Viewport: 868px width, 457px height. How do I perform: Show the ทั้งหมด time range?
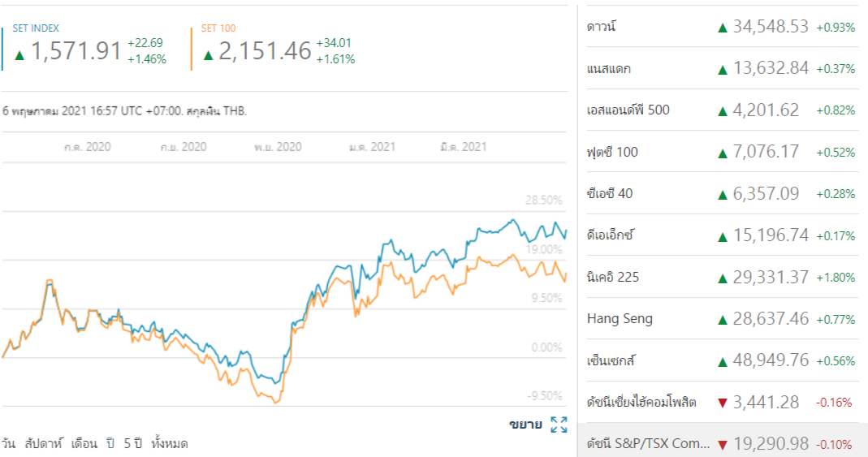click(x=170, y=443)
